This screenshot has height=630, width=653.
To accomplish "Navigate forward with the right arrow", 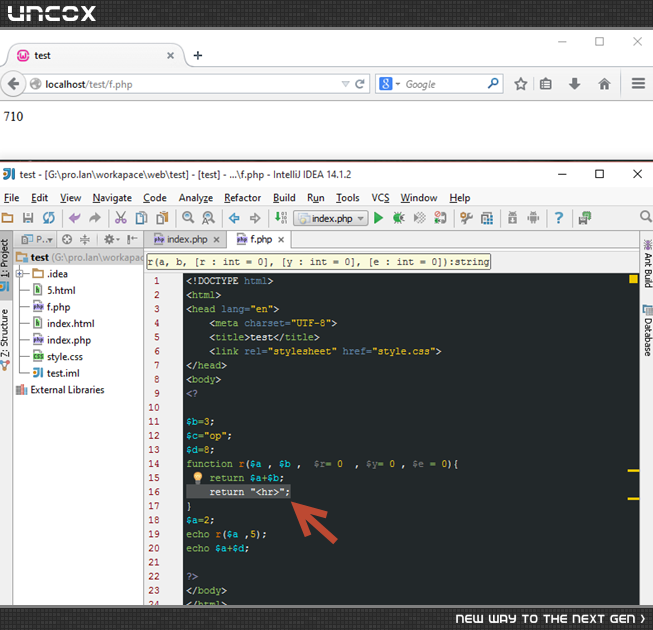I will [255, 218].
